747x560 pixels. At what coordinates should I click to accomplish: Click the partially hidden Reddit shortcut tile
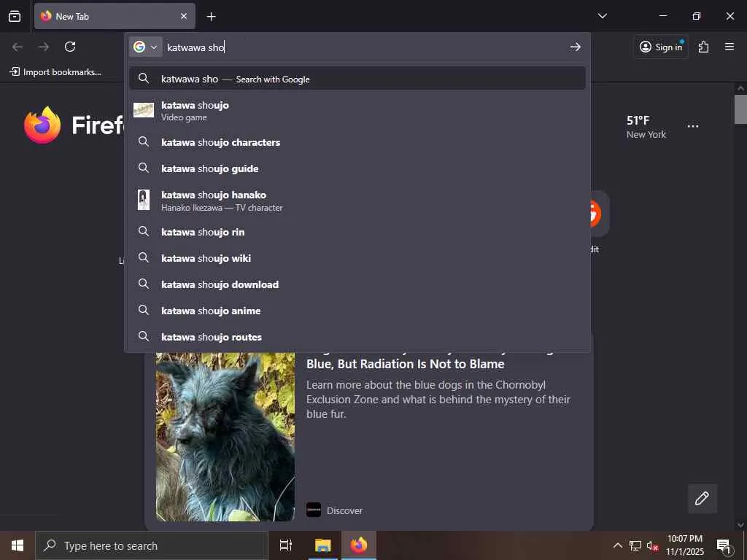pos(600,214)
